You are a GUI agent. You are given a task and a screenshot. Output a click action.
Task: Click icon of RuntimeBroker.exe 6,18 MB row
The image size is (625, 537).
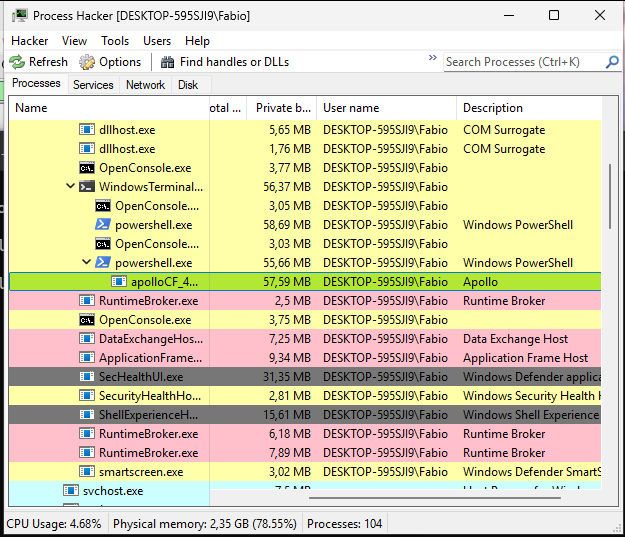87,433
